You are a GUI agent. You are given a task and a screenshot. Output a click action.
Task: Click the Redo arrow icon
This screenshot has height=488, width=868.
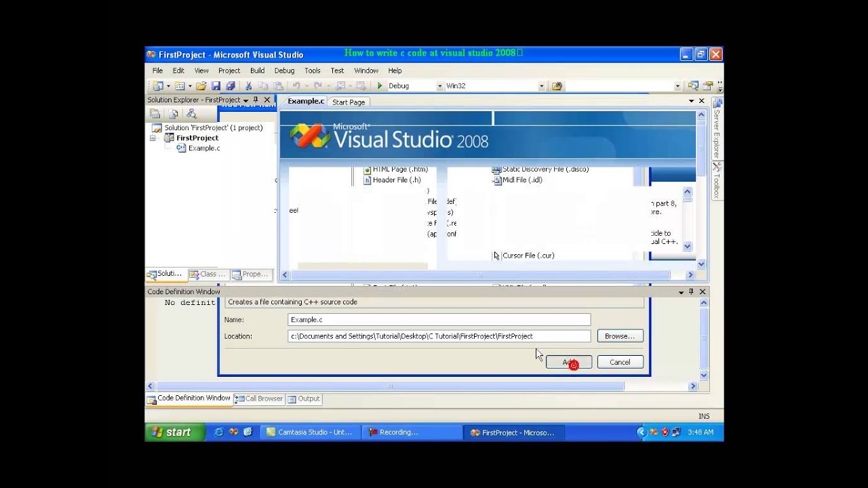[318, 86]
